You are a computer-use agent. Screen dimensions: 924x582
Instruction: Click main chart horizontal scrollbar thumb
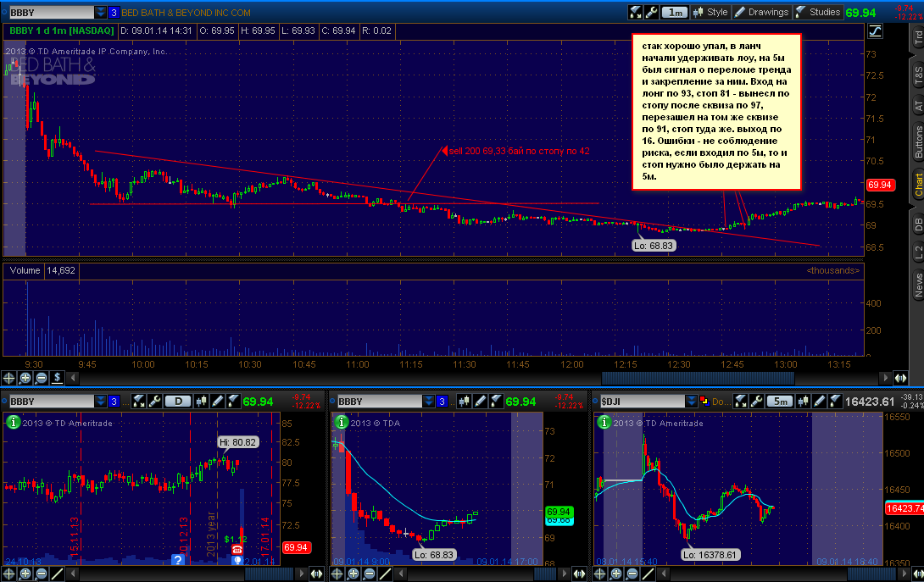point(698,378)
